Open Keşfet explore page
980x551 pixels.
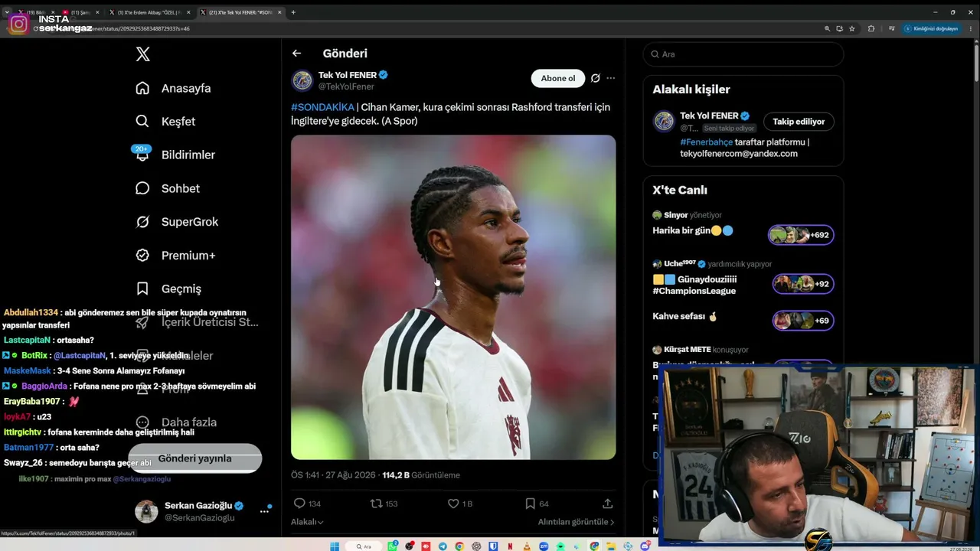tap(165, 122)
